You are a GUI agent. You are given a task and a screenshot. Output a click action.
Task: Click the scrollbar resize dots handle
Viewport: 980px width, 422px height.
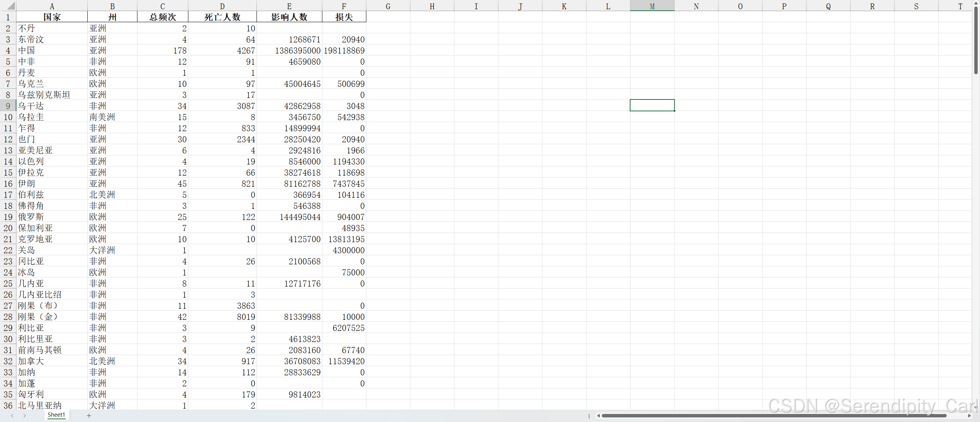point(589,416)
